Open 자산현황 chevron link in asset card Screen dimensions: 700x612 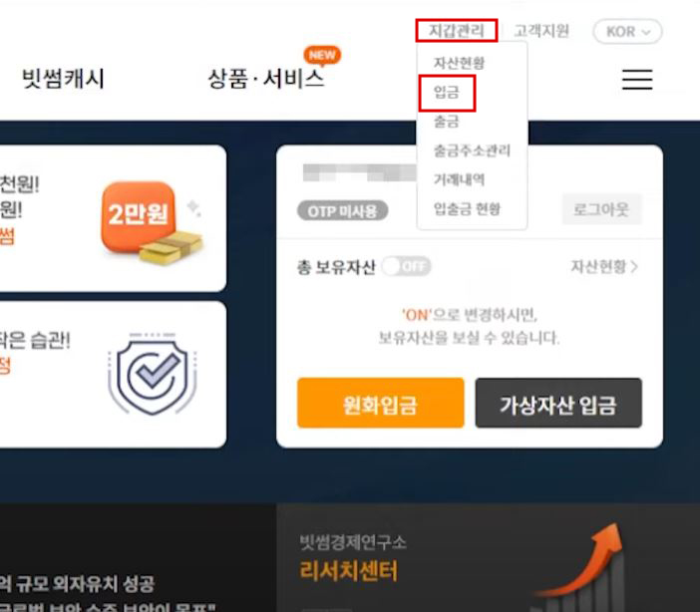(x=604, y=266)
